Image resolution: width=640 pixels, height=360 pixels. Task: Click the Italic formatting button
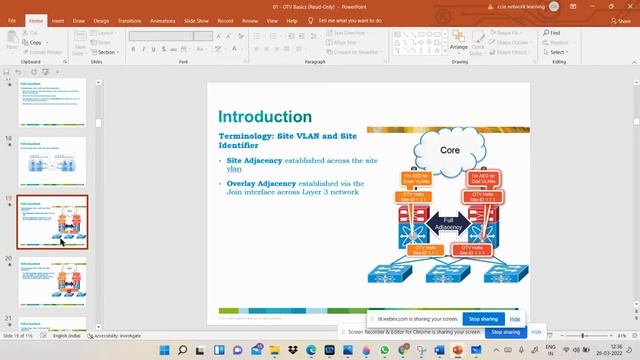(143, 49)
